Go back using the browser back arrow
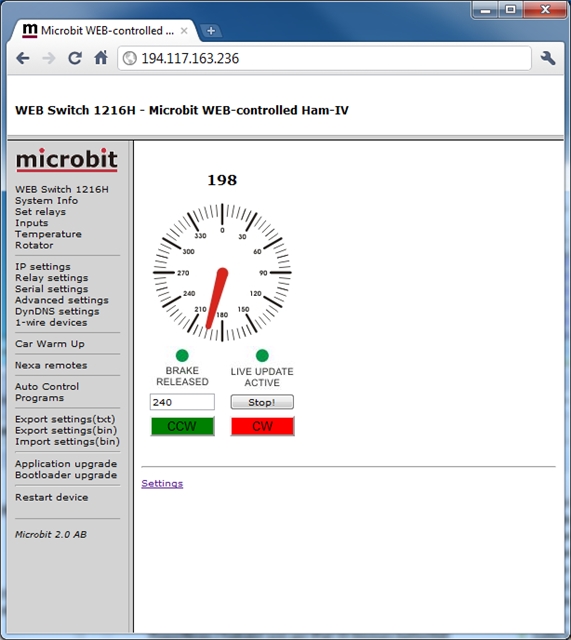This screenshot has height=640, width=571. 23,58
